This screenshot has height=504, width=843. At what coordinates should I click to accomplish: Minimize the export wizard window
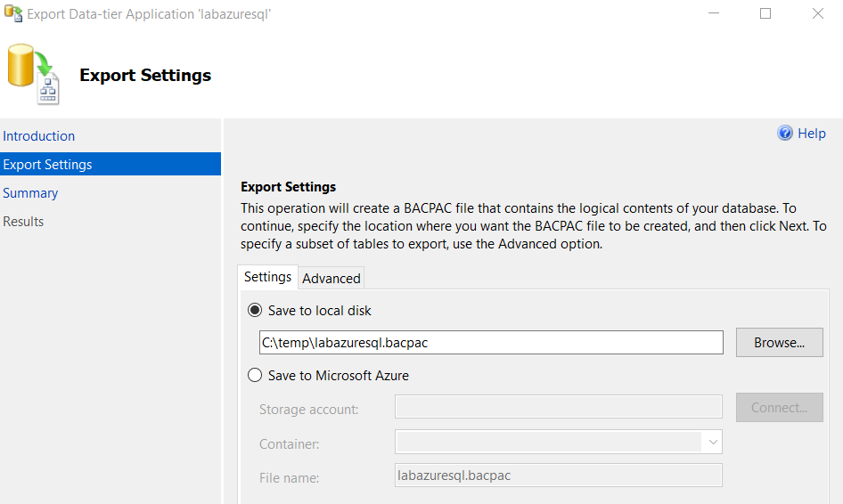[x=714, y=13]
